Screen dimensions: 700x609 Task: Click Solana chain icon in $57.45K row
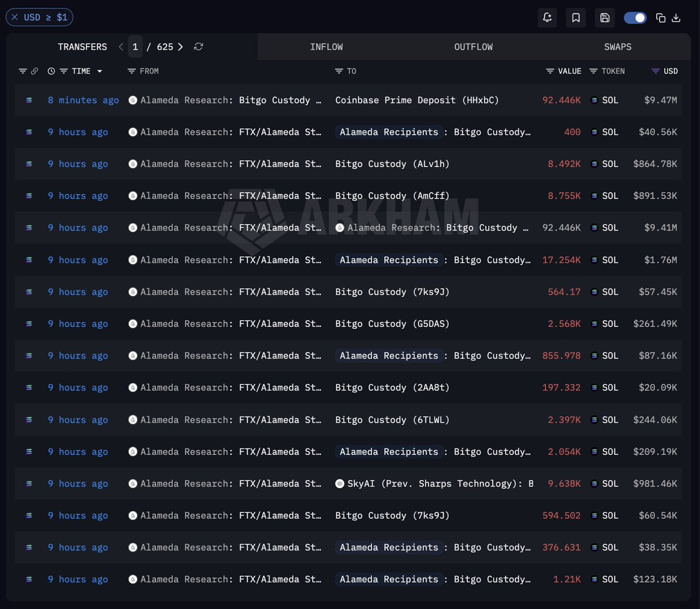pyautogui.click(x=29, y=292)
